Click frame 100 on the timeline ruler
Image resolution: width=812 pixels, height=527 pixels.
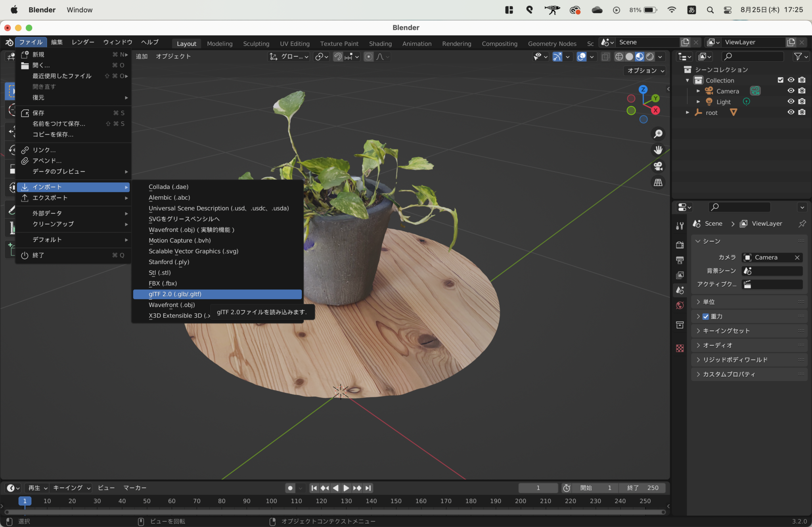pyautogui.click(x=271, y=501)
